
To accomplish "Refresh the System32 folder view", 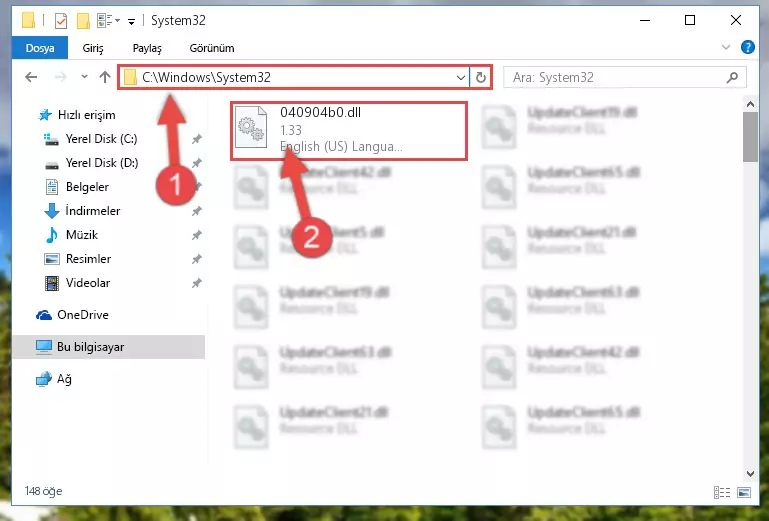I will pyautogui.click(x=481, y=78).
